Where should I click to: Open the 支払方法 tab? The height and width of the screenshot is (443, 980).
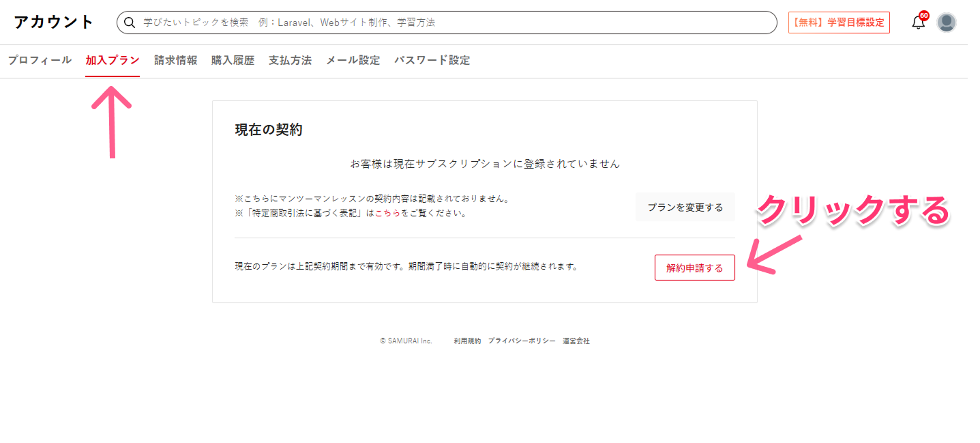[290, 60]
